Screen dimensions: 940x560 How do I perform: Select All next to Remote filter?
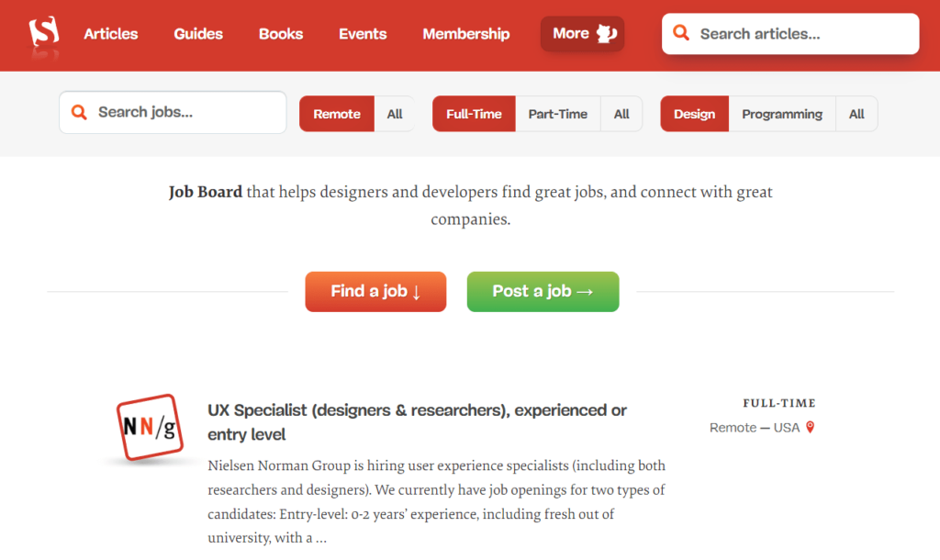(395, 114)
